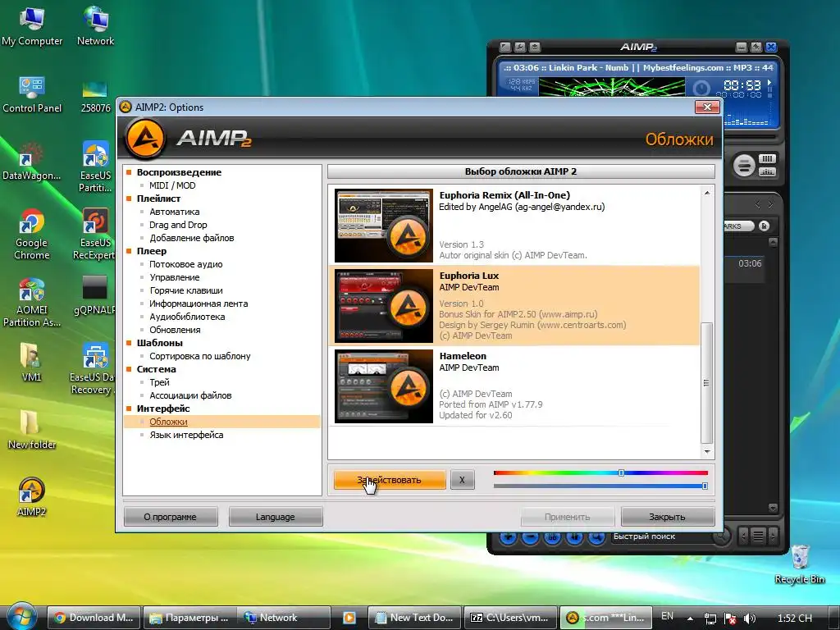Open the Network desktop icon
This screenshot has height=630, width=840.
(95, 26)
